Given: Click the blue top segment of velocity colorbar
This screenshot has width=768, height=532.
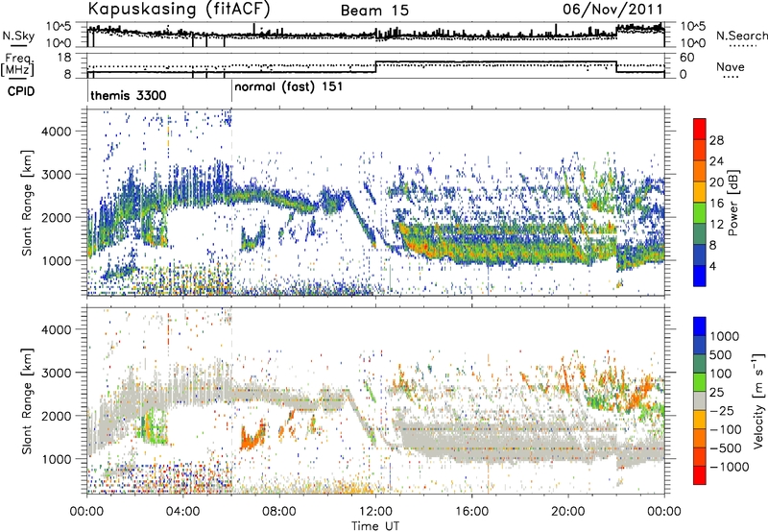Looking at the screenshot, I should (700, 326).
